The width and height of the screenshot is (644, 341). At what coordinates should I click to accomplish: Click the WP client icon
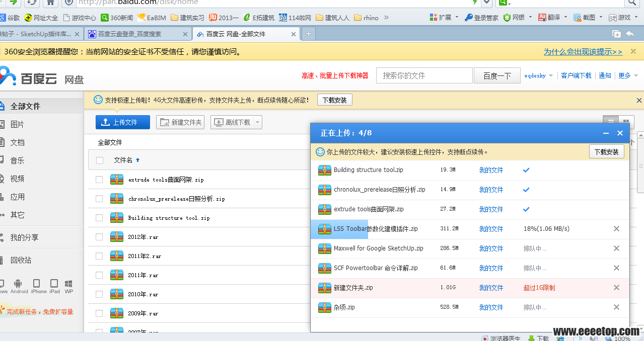pos(68,286)
